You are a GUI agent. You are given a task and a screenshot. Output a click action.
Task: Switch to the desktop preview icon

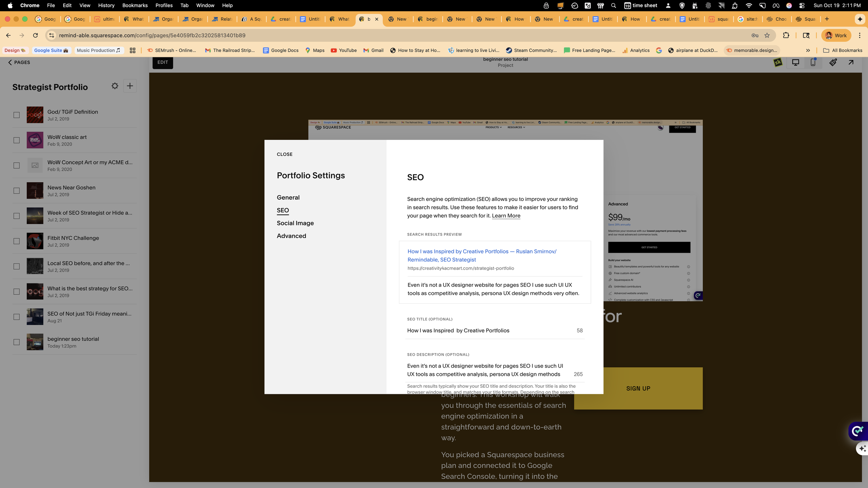click(795, 62)
